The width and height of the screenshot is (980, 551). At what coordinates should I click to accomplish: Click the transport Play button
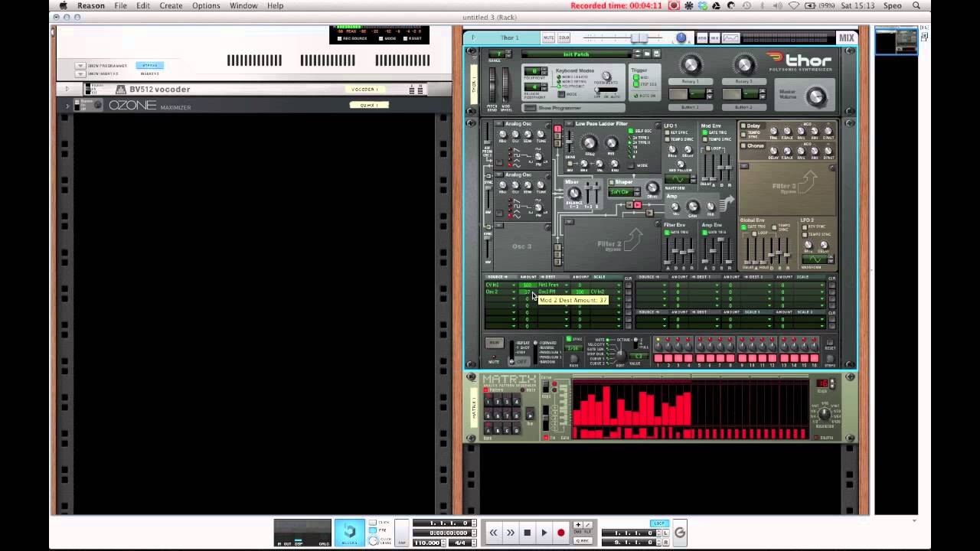pyautogui.click(x=544, y=533)
